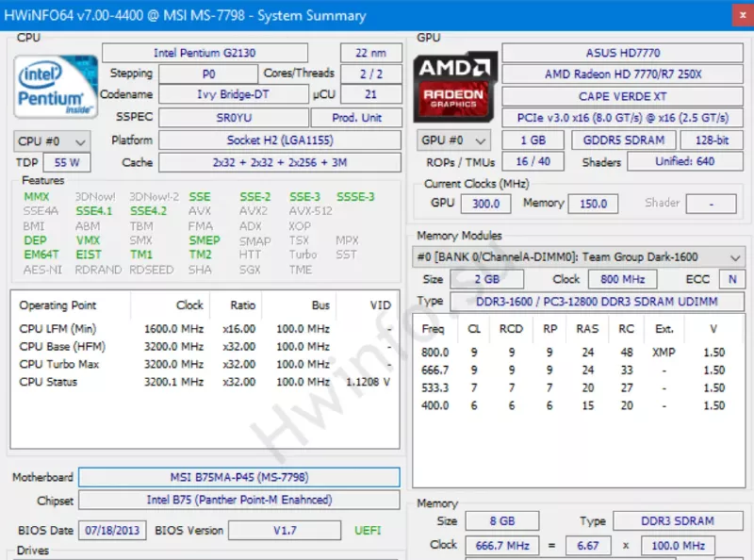Click the AMD Radeon HD 7770/R7 250X field
This screenshot has width=754, height=560.
623,74
